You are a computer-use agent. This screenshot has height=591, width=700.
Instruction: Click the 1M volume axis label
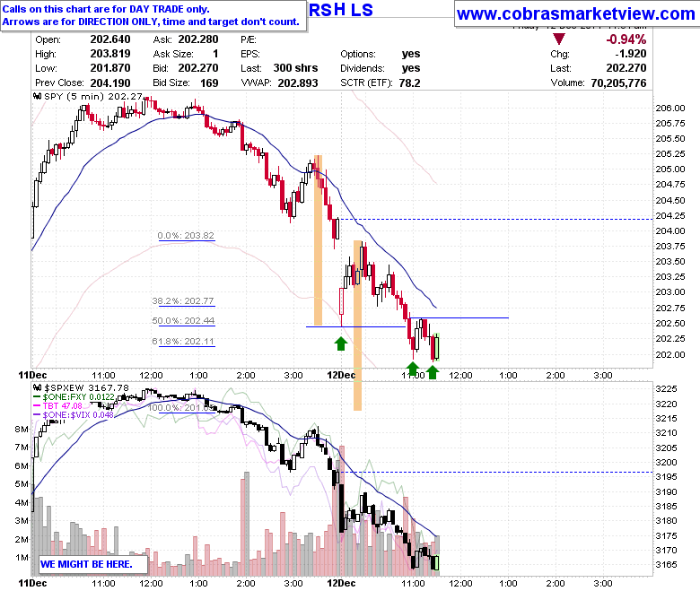pyautogui.click(x=22, y=558)
